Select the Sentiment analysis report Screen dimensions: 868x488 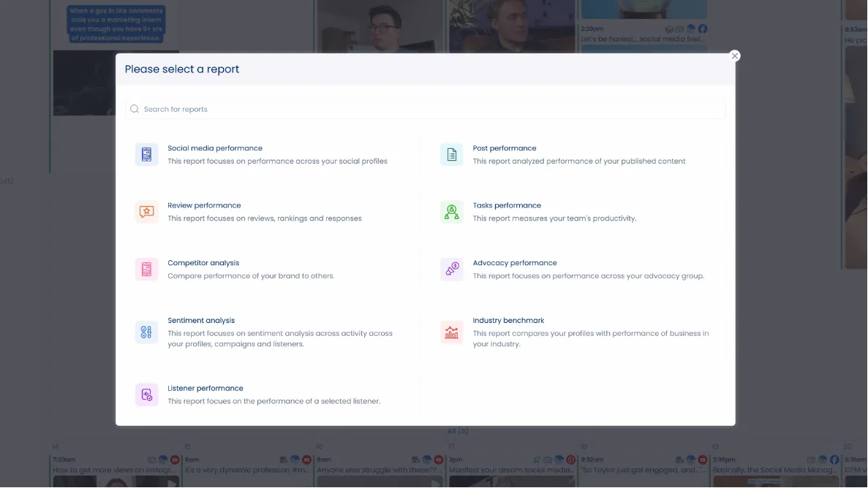click(x=201, y=320)
